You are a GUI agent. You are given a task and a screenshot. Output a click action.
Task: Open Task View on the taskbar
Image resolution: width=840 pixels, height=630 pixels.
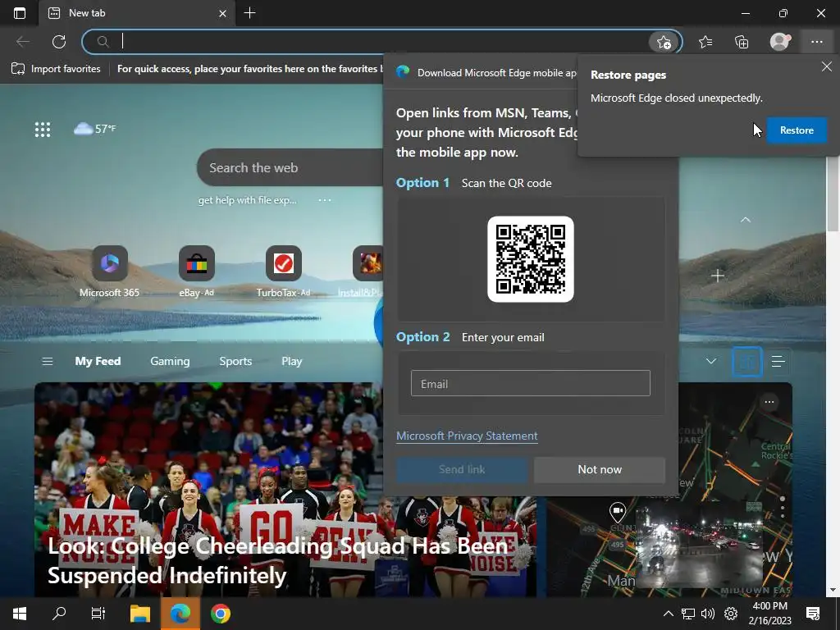[x=98, y=614]
